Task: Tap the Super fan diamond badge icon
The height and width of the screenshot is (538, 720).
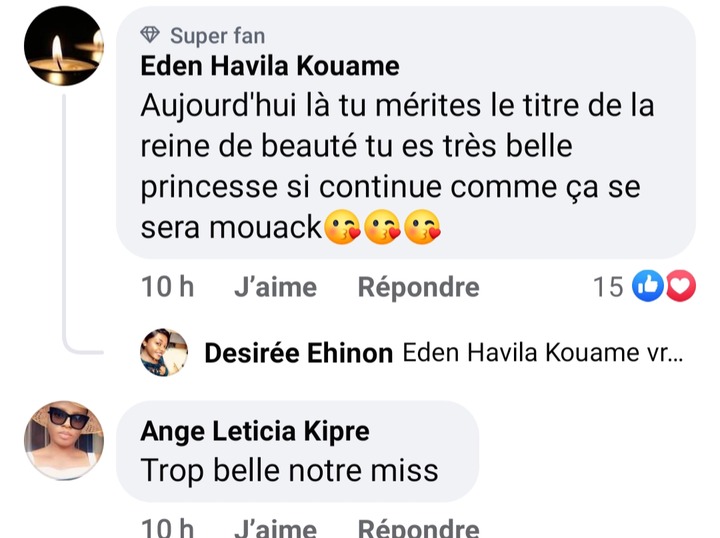Action: tap(152, 36)
